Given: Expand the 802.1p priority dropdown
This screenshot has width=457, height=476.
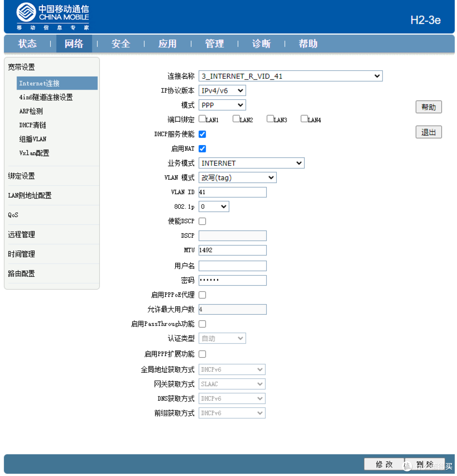Looking at the screenshot, I should [x=214, y=207].
